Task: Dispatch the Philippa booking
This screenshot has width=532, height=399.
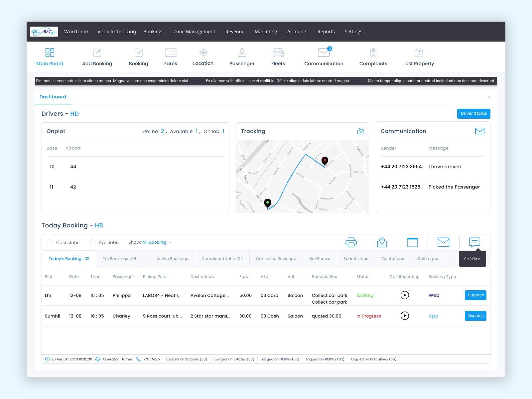Action: point(475,295)
